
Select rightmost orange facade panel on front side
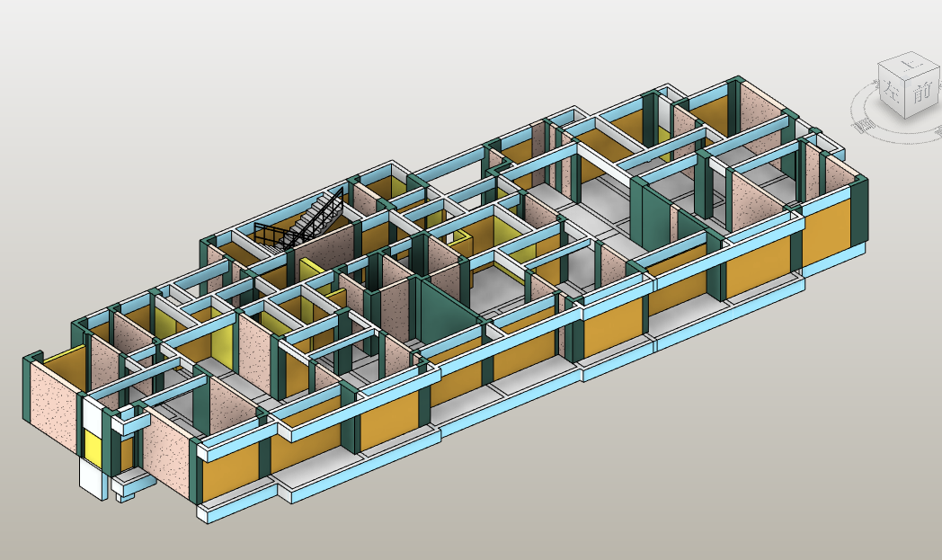pyautogui.click(x=825, y=231)
